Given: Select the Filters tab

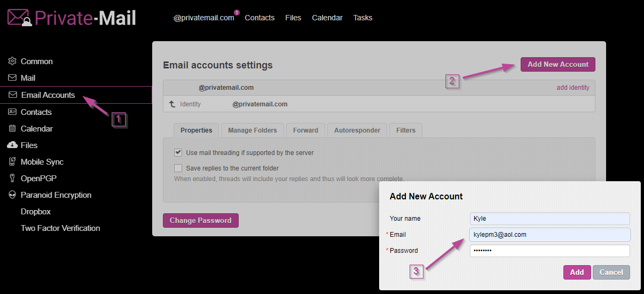Looking at the screenshot, I should coord(406,130).
